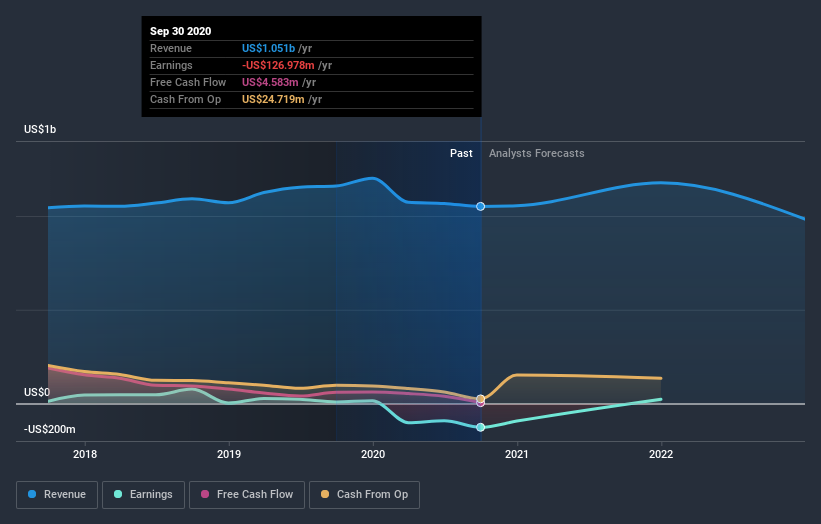Click the US$24.719m cash from op value
The image size is (821, 524).
tap(273, 99)
